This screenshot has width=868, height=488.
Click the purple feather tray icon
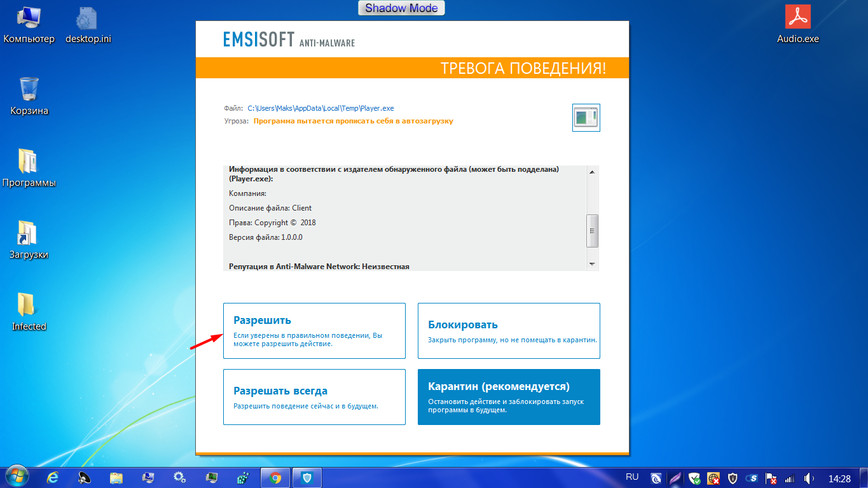[x=675, y=478]
